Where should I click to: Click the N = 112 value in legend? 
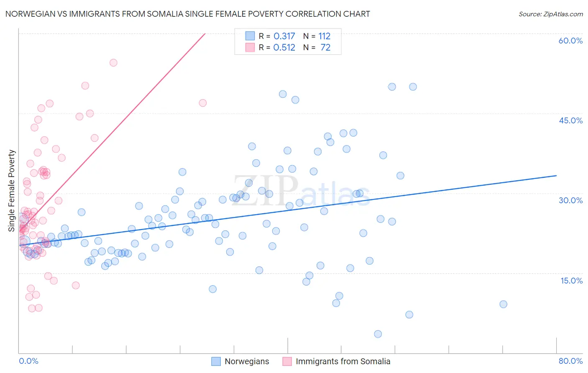(x=317, y=36)
